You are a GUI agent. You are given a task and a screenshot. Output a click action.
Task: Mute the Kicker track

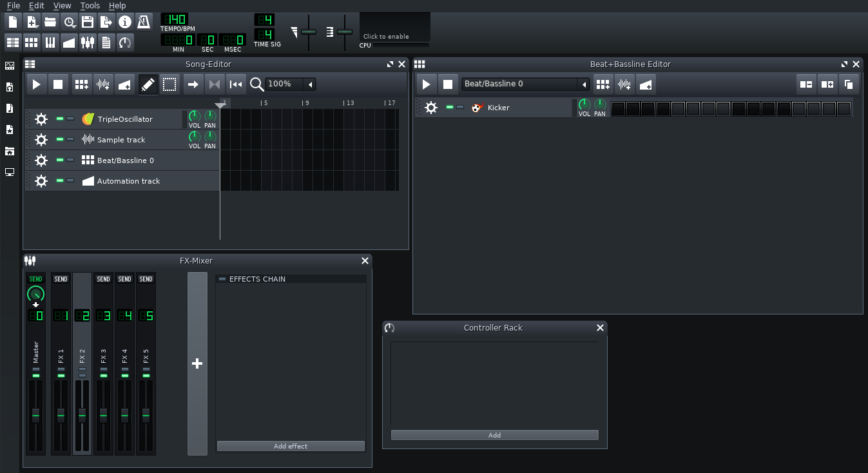[x=450, y=107]
